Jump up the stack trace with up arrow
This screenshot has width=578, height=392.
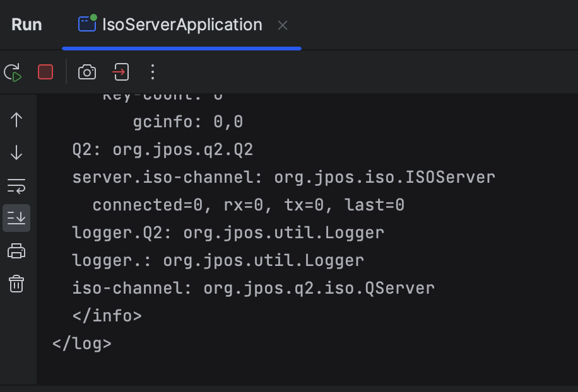pos(16,120)
